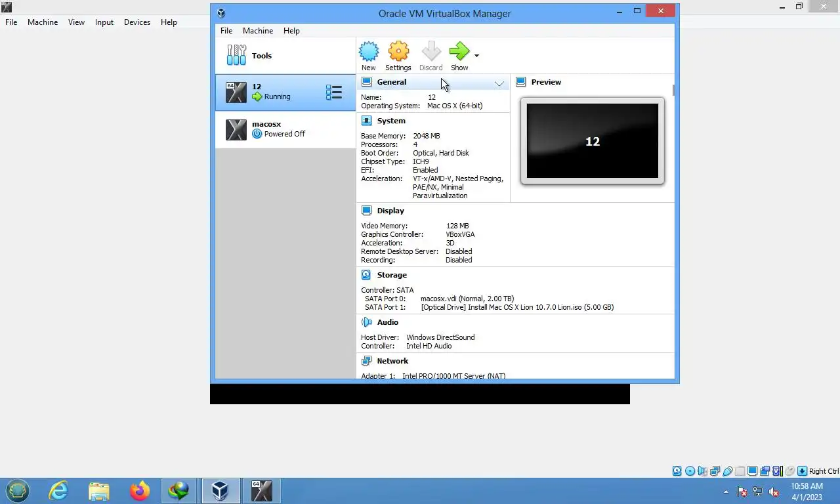The width and height of the screenshot is (840, 504).
Task: Click the Audio section speaker icon
Action: [366, 322]
